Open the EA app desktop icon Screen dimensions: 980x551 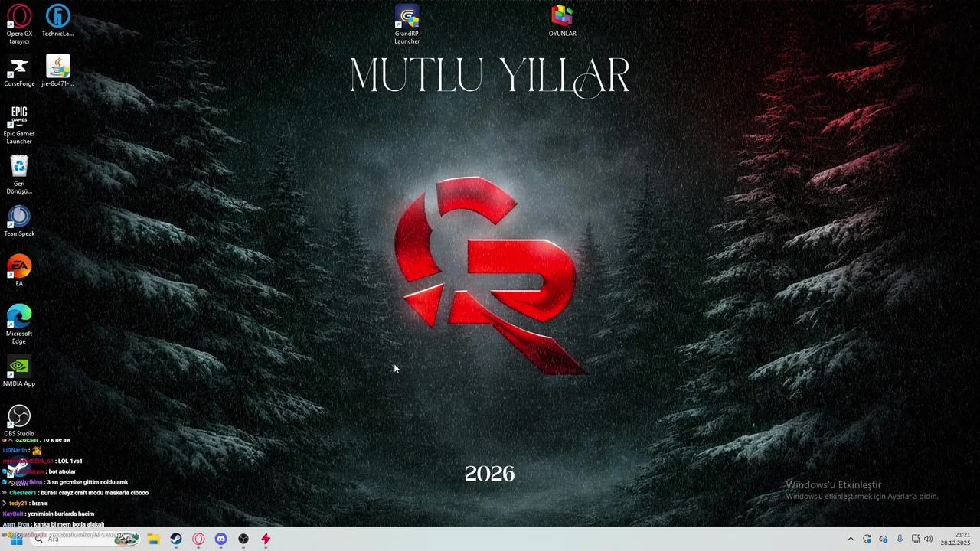[x=19, y=271]
